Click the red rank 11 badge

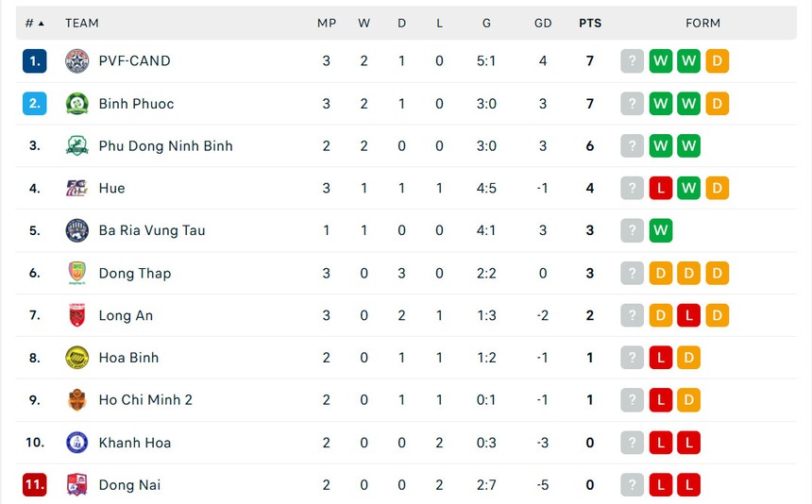(x=35, y=485)
